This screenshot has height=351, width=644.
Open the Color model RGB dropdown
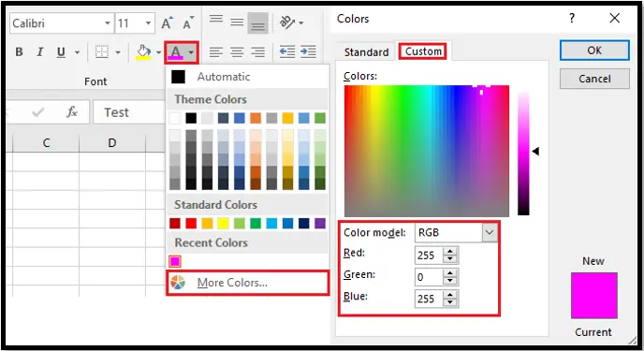[490, 232]
